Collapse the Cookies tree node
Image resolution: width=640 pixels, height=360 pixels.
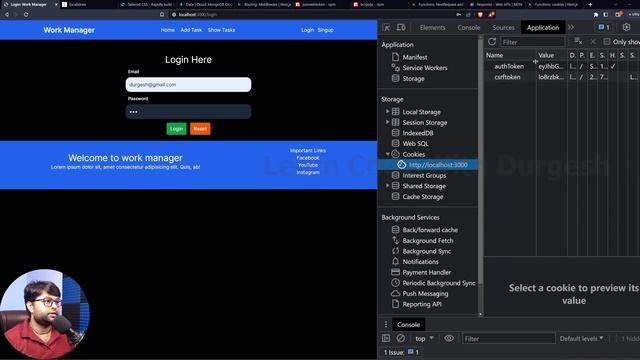(387, 154)
